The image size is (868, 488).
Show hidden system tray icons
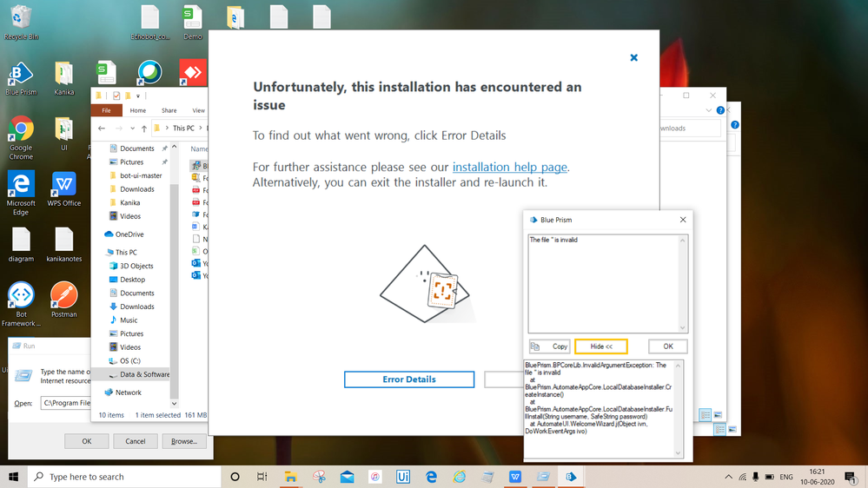pos(728,477)
